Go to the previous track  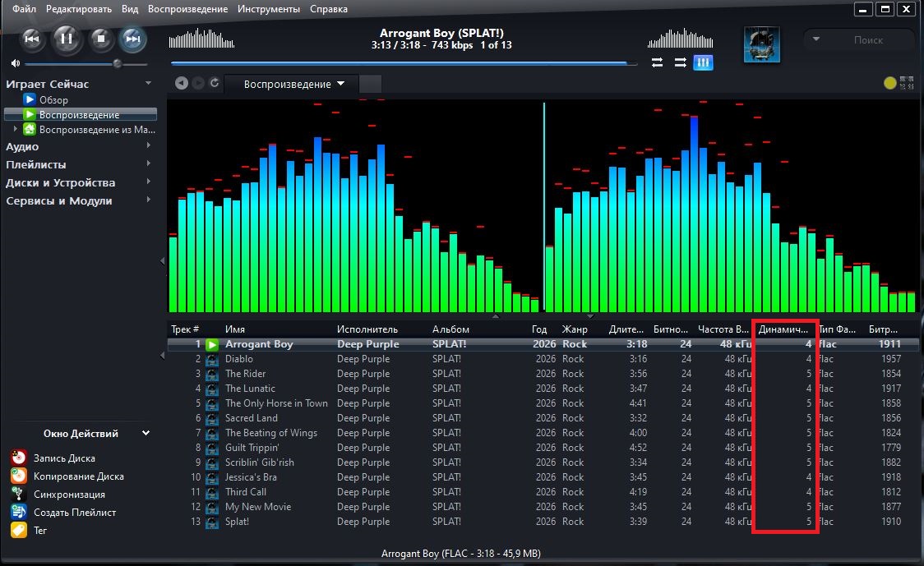[32, 39]
